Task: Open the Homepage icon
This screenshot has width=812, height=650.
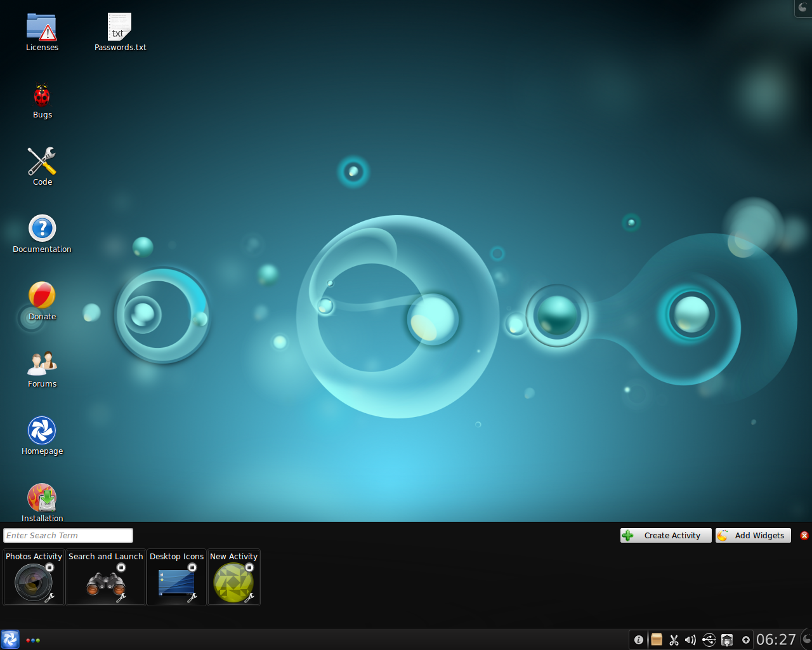Action: click(42, 430)
